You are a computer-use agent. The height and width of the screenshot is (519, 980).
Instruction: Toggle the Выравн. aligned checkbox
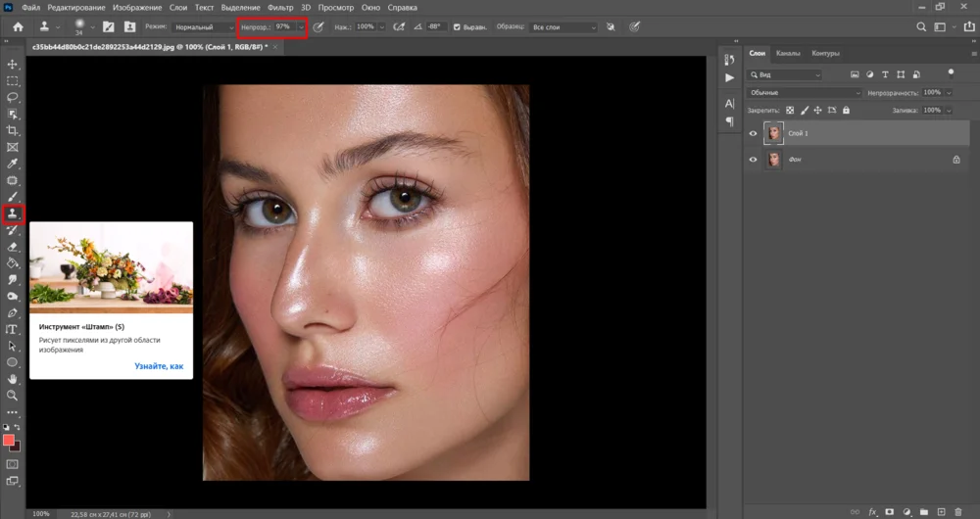(x=456, y=26)
